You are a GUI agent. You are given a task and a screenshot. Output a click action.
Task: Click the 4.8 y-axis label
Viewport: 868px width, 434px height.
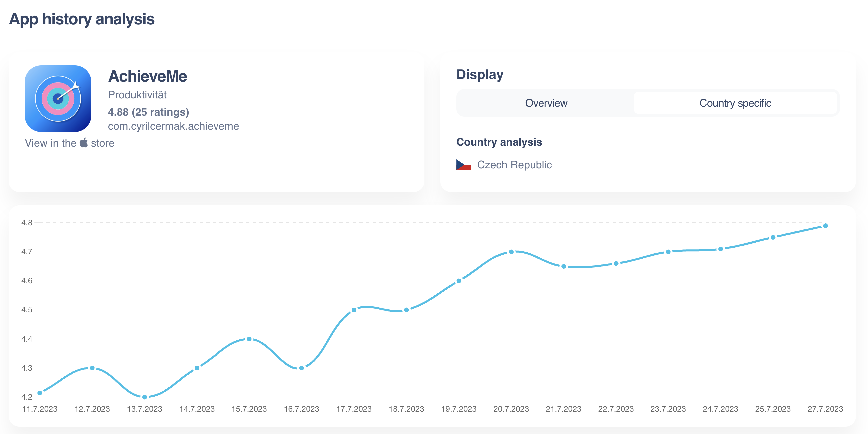click(x=27, y=223)
